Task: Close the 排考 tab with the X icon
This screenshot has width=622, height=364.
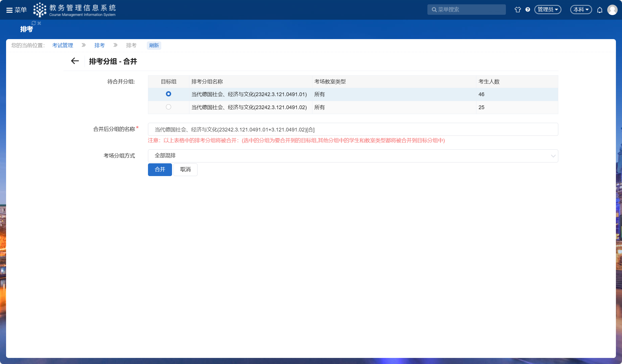Action: (x=39, y=23)
